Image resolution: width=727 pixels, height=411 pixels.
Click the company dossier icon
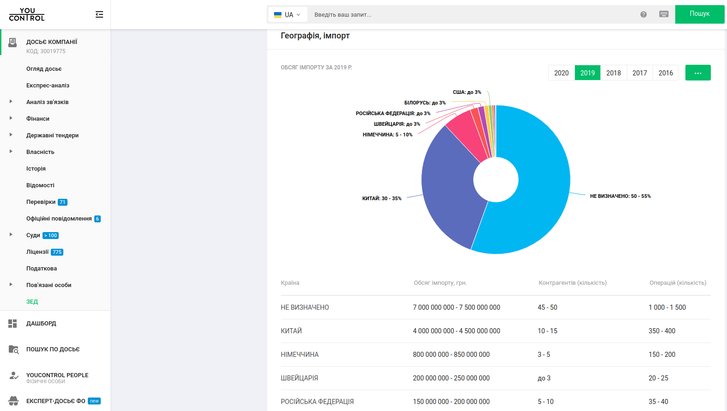[13, 42]
